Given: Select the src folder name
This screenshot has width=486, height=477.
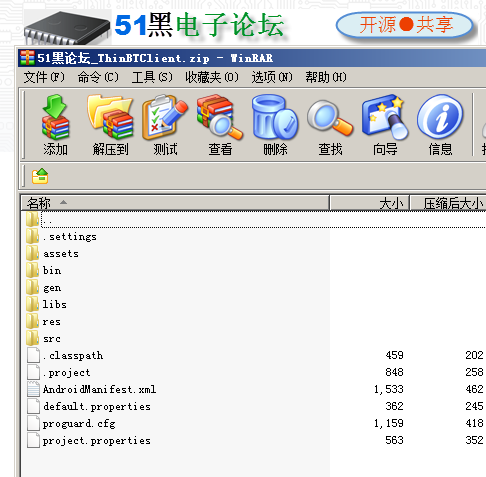Looking at the screenshot, I should click(x=52, y=339).
